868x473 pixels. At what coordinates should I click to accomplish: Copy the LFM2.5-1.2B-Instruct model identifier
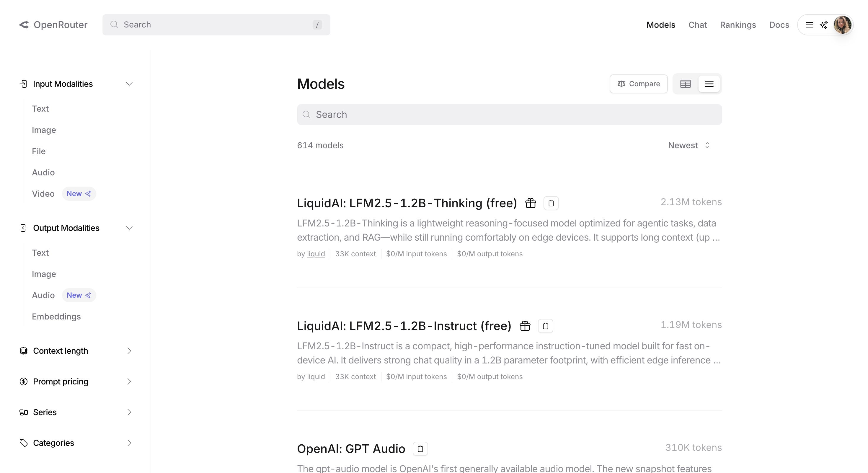(x=545, y=326)
